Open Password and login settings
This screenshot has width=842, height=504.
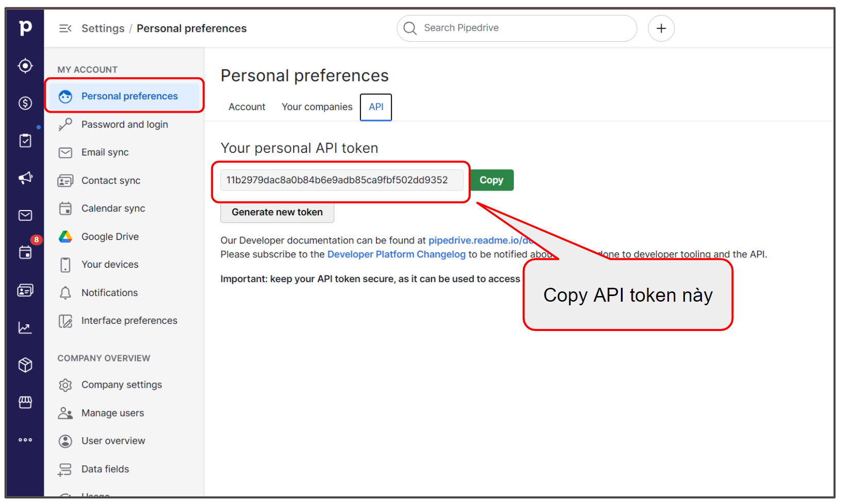tap(125, 125)
